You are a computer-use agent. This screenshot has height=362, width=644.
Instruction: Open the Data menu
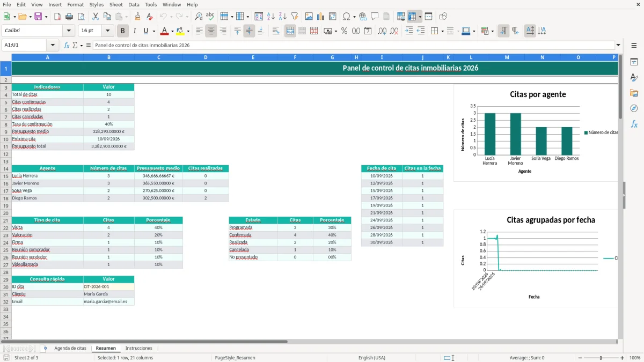[x=134, y=4]
